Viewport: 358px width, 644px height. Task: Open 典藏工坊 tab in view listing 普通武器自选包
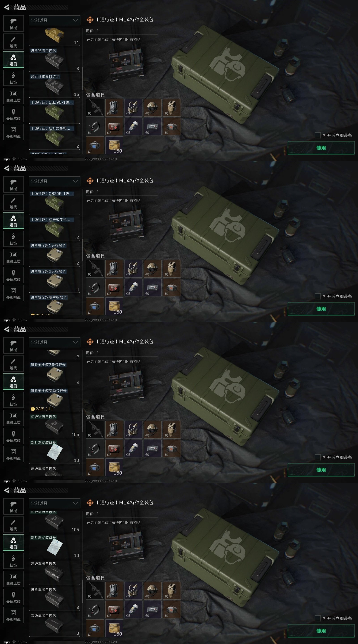(x=13, y=579)
